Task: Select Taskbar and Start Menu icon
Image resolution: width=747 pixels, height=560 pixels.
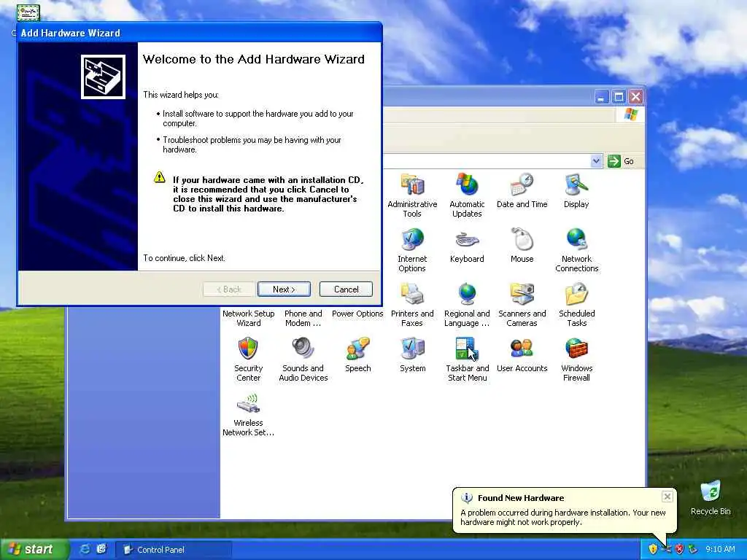Action: tap(467, 349)
